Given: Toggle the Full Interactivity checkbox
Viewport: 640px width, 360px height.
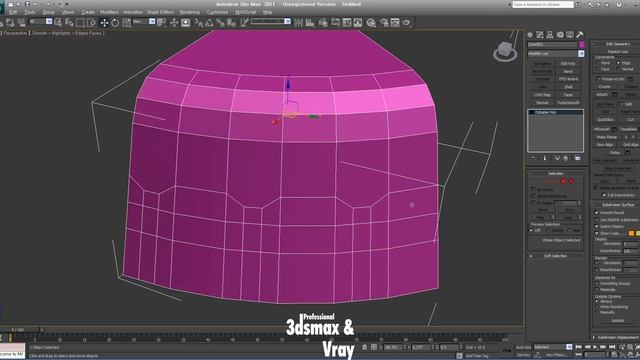Looking at the screenshot, I should [x=604, y=195].
